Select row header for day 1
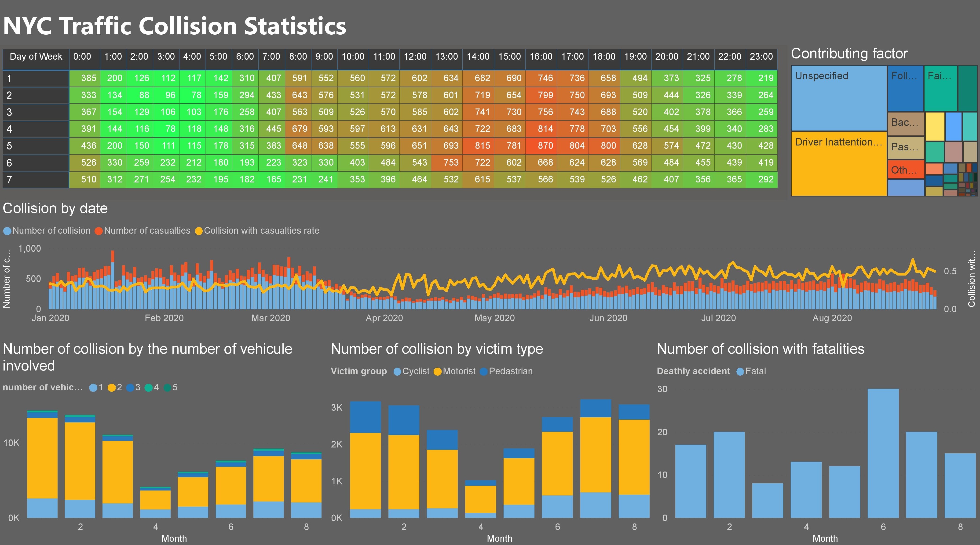980x545 pixels. click(x=36, y=78)
